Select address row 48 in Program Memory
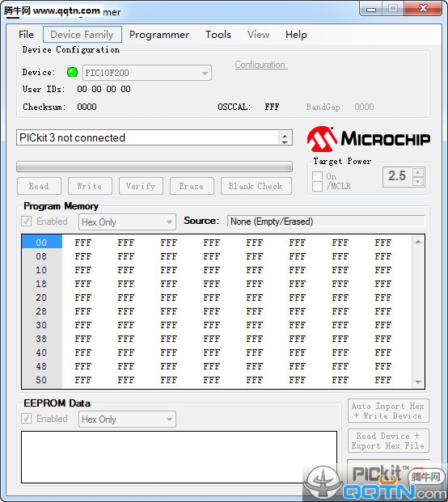448x502 pixels. pos(41,366)
